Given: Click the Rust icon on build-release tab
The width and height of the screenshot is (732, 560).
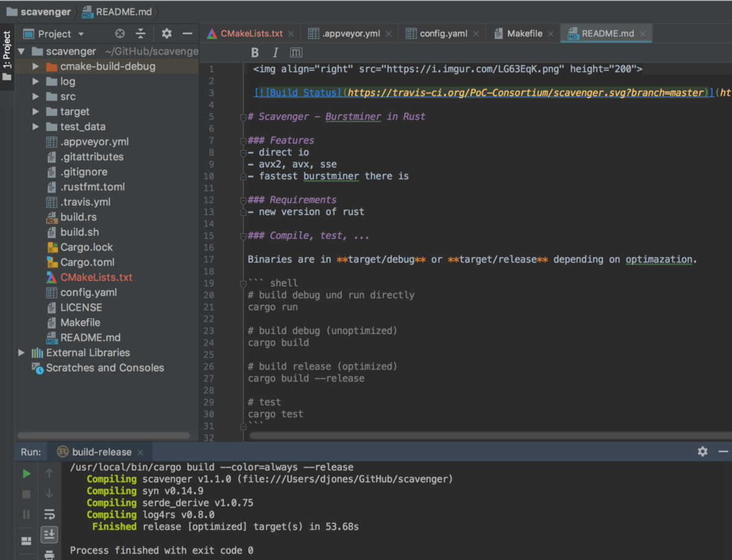Looking at the screenshot, I should [62, 452].
